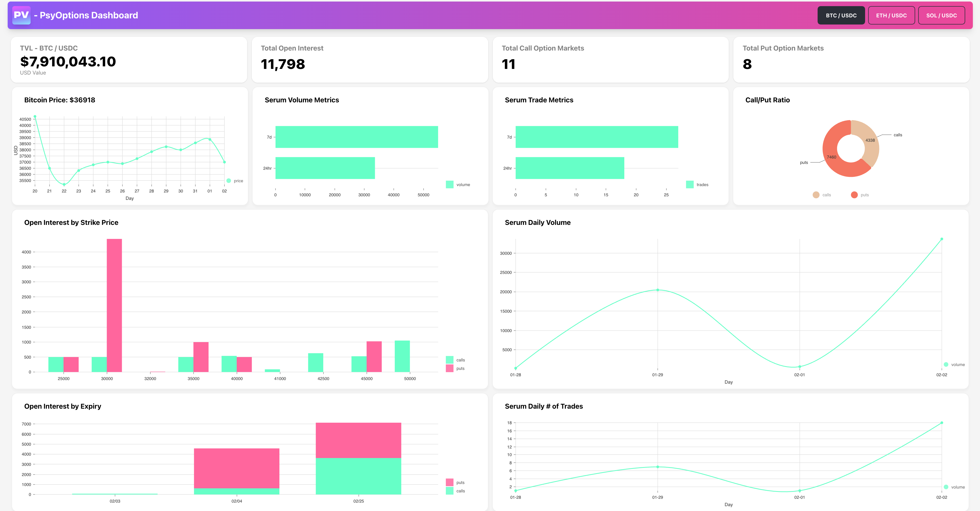Click puts legend swatch in Open Interest by Strike

[x=450, y=368]
